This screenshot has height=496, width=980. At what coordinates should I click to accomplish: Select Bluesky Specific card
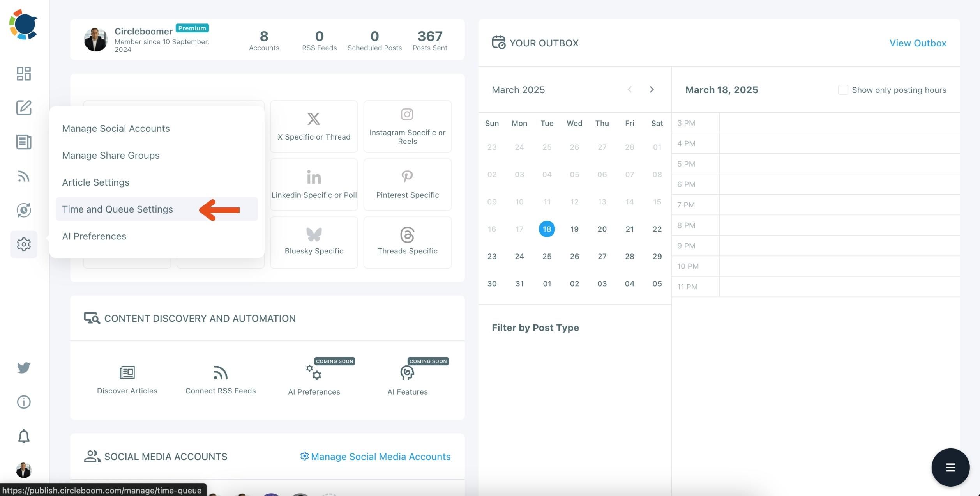(314, 243)
